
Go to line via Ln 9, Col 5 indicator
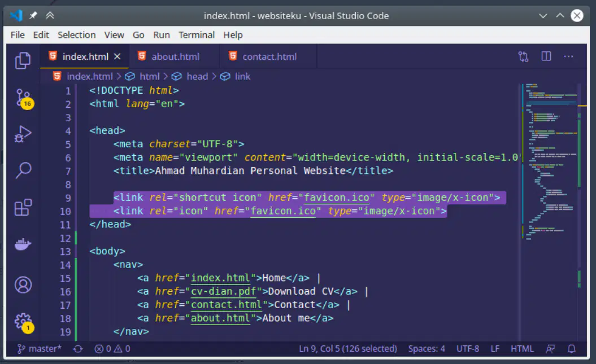click(x=348, y=349)
